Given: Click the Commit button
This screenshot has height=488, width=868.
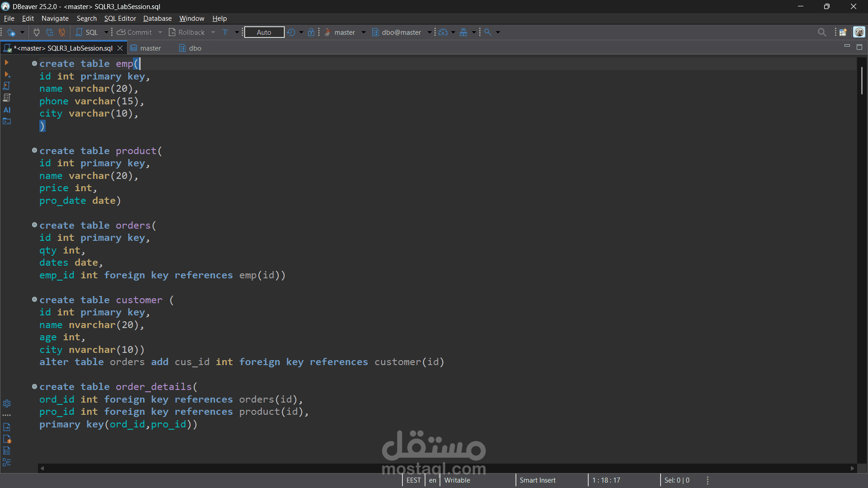Looking at the screenshot, I should (x=134, y=33).
